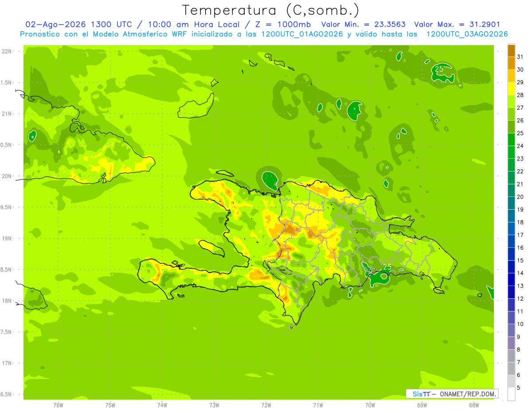Click the "17N" latitude label
This screenshot has width=532, height=411.
point(7,363)
